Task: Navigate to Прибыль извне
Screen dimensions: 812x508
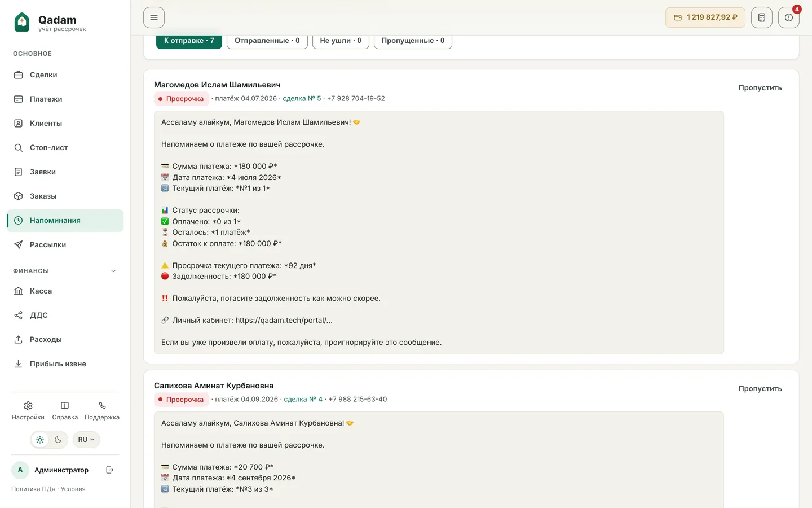Action: pos(65,364)
